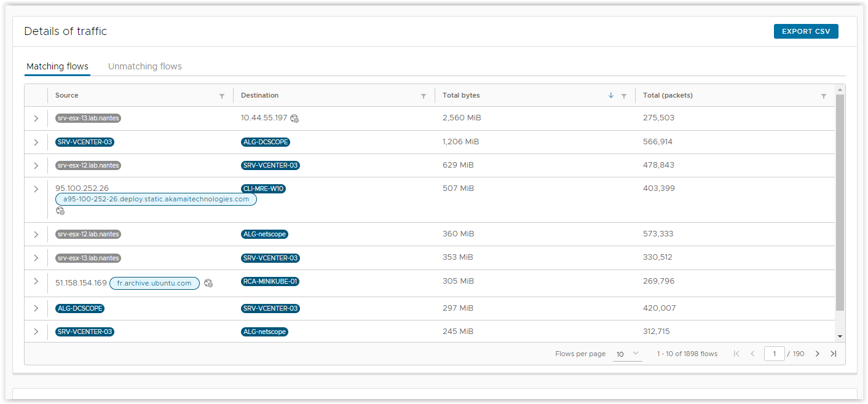This screenshot has height=404, width=868.
Task: Open the Total (packets) column filter icon
Action: 824,96
